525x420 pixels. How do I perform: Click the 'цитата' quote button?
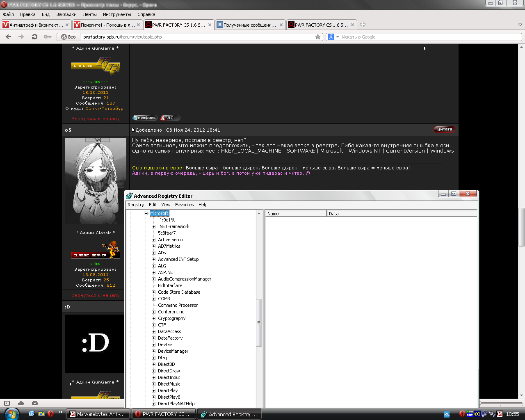click(x=445, y=129)
